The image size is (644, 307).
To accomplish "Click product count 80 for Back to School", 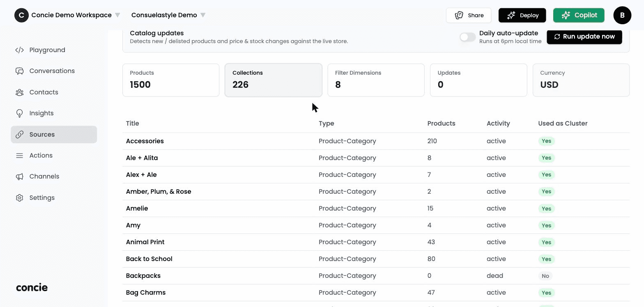I will (x=431, y=259).
